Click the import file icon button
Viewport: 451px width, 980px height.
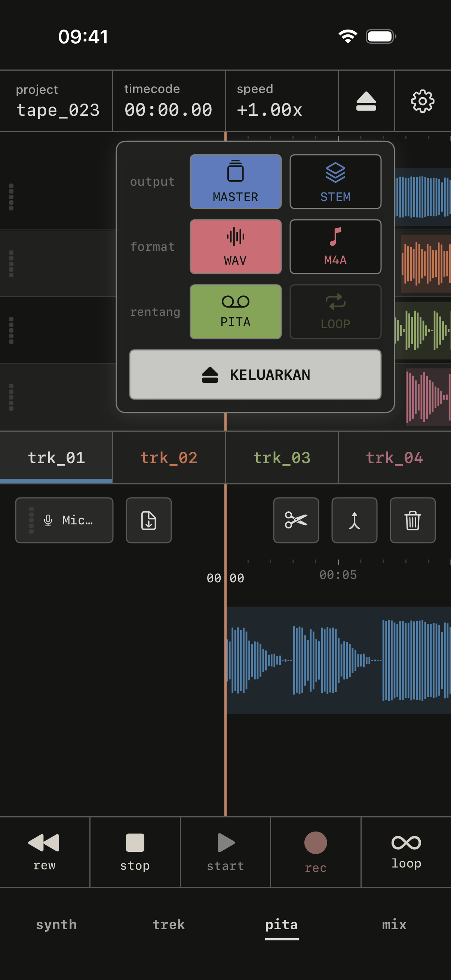pyautogui.click(x=149, y=520)
